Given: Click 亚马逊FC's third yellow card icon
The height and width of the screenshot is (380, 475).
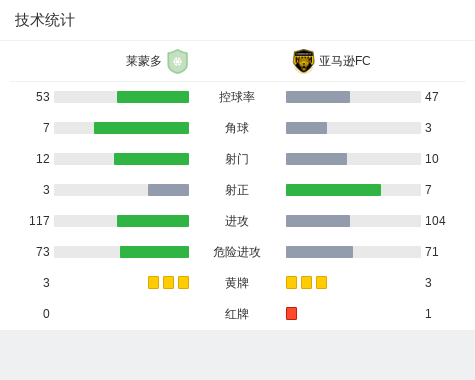Looking at the screenshot, I should [x=321, y=282].
